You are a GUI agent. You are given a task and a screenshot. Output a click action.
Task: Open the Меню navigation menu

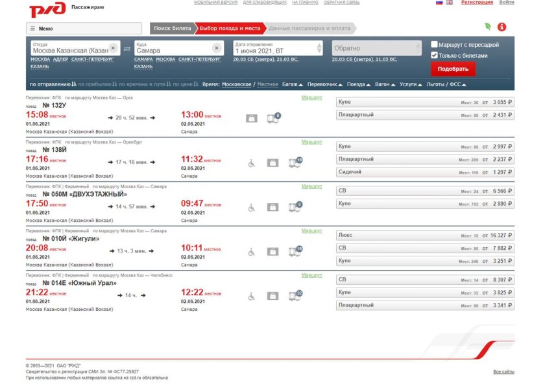(84, 29)
